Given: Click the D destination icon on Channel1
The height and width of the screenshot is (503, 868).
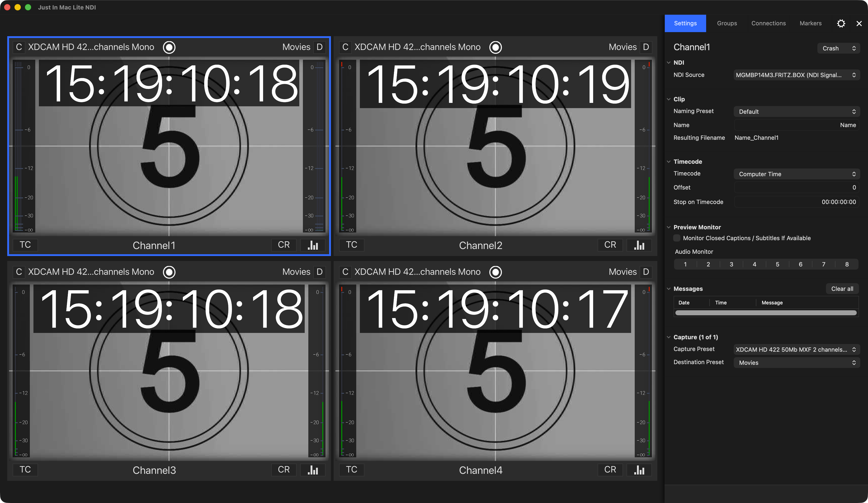Looking at the screenshot, I should coord(319,47).
